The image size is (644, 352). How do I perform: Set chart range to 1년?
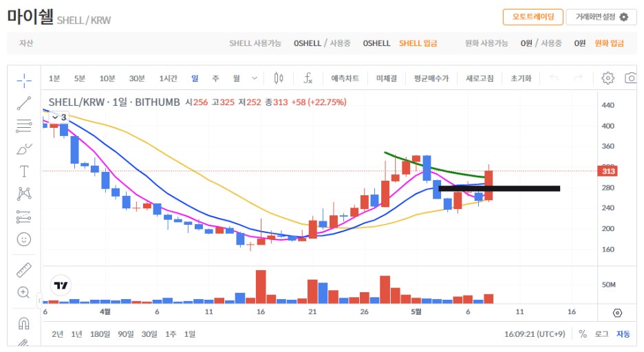click(x=76, y=334)
